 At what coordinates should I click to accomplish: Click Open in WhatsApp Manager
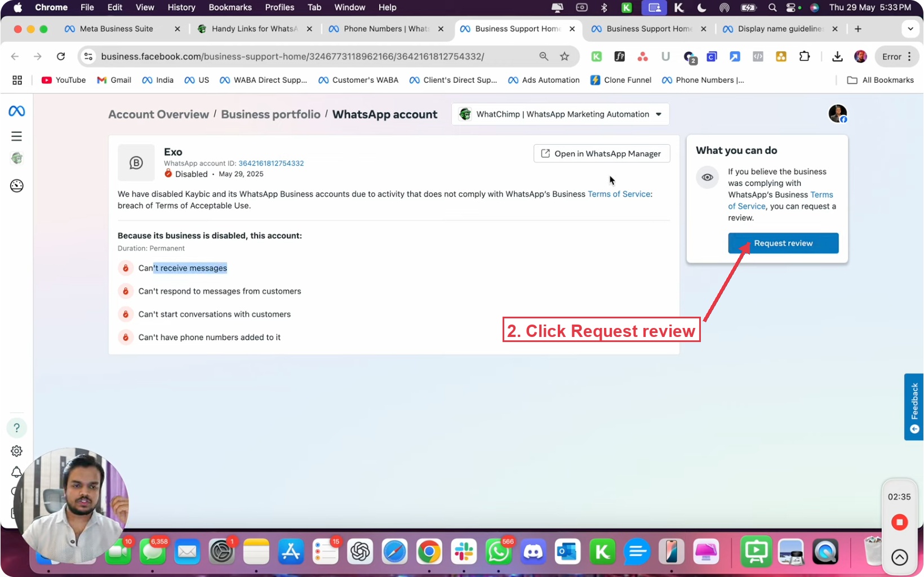[602, 153]
